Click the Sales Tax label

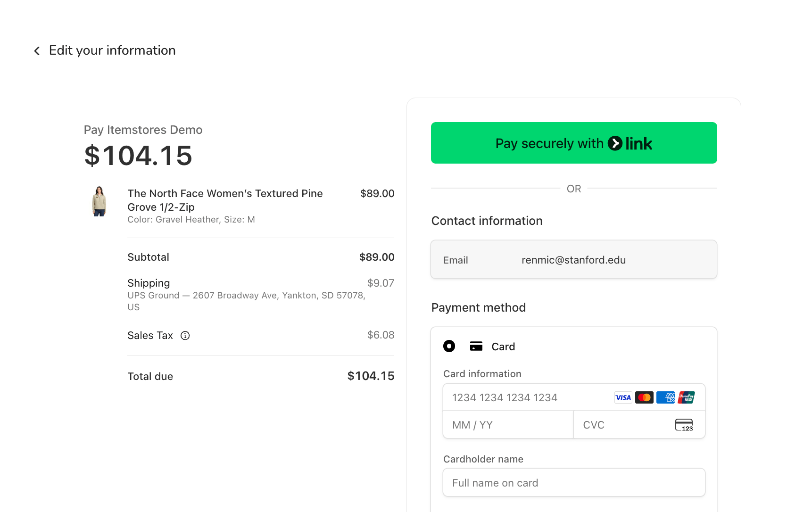(x=150, y=336)
